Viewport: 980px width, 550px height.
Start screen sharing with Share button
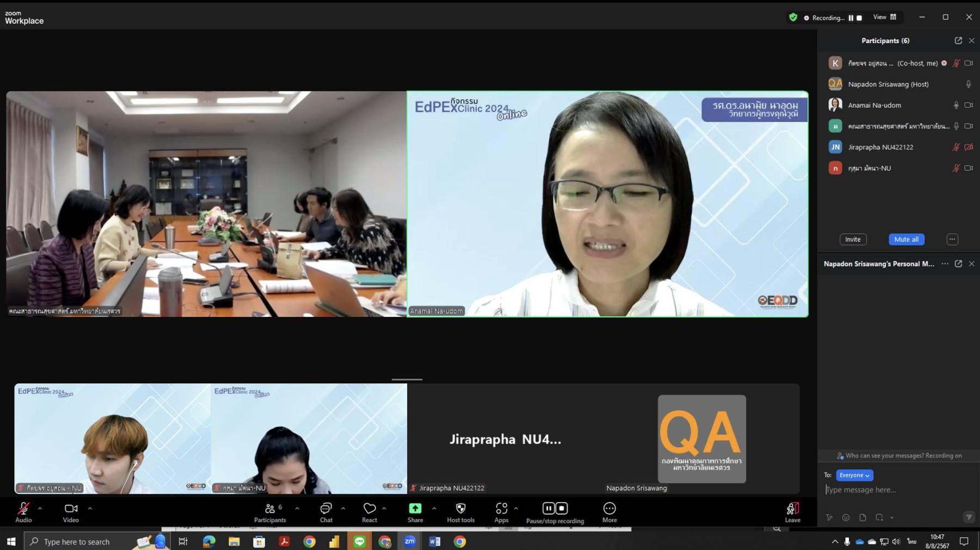[415, 512]
